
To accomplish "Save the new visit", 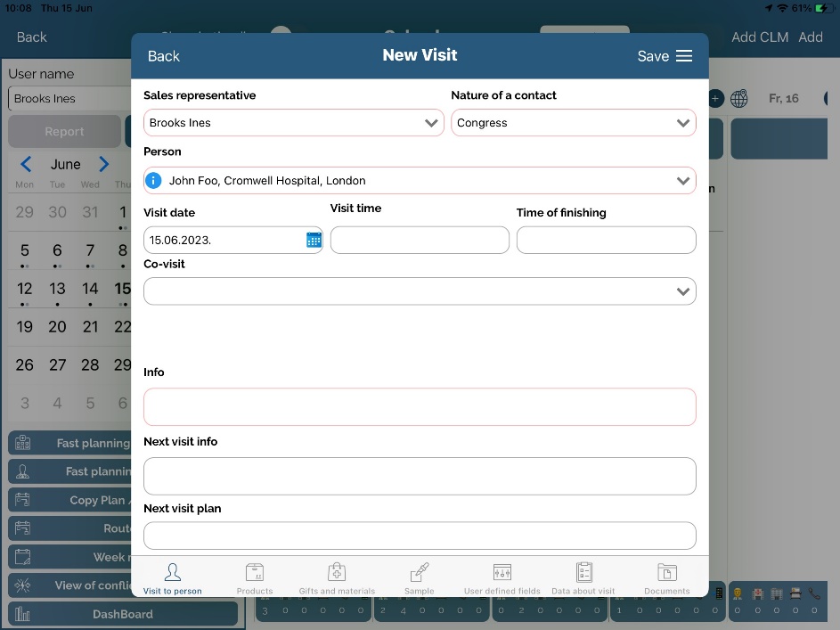I will (x=652, y=56).
